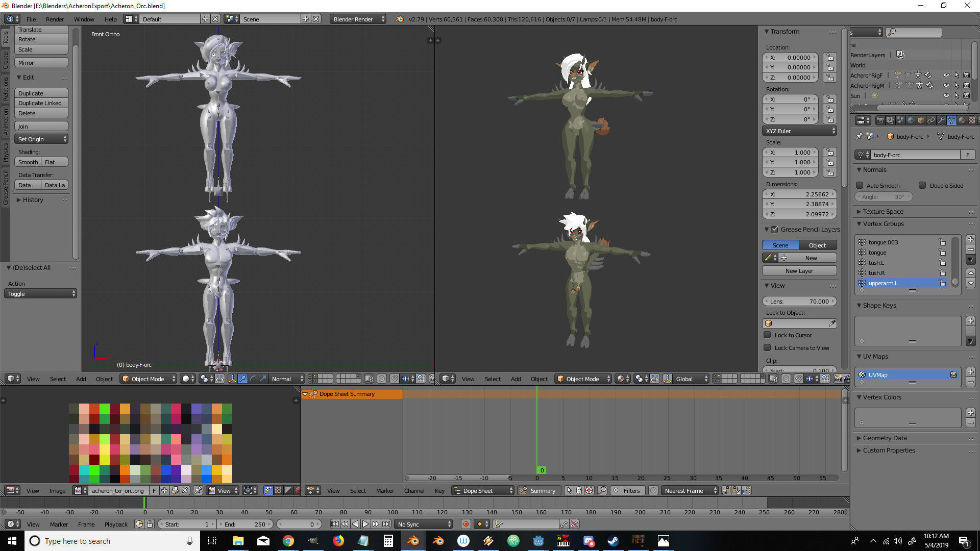Add a vertex group with plus button
This screenshot has height=551, width=980.
[971, 239]
